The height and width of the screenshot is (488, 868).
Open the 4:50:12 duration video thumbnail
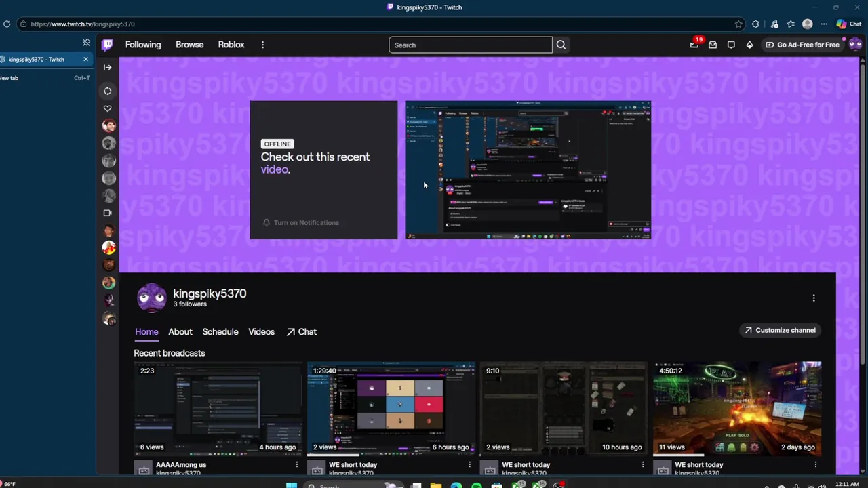[737, 409]
